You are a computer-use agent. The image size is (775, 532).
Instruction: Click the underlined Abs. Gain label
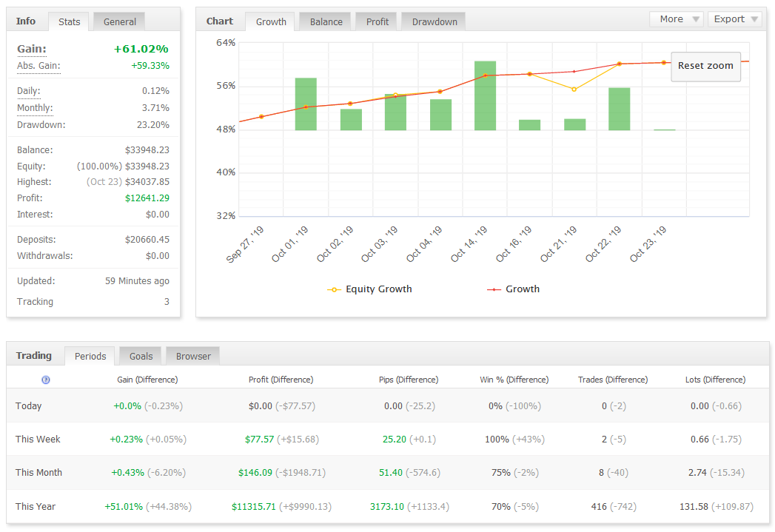pos(38,66)
